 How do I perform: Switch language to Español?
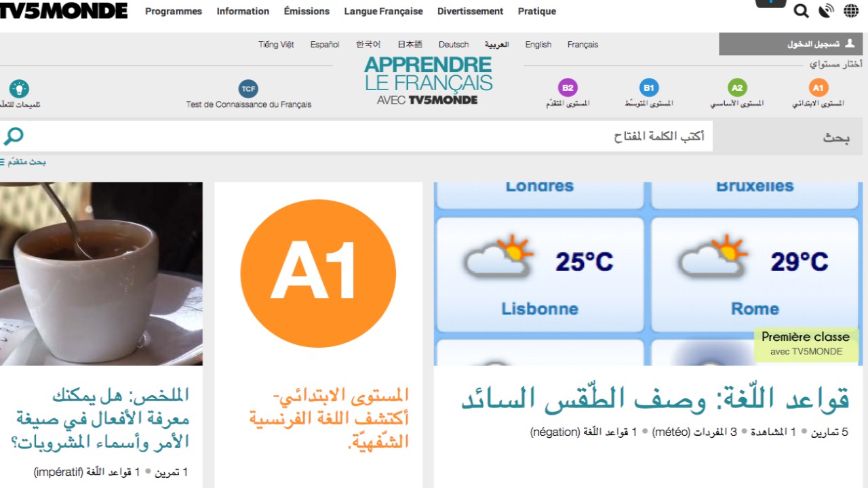tap(325, 45)
